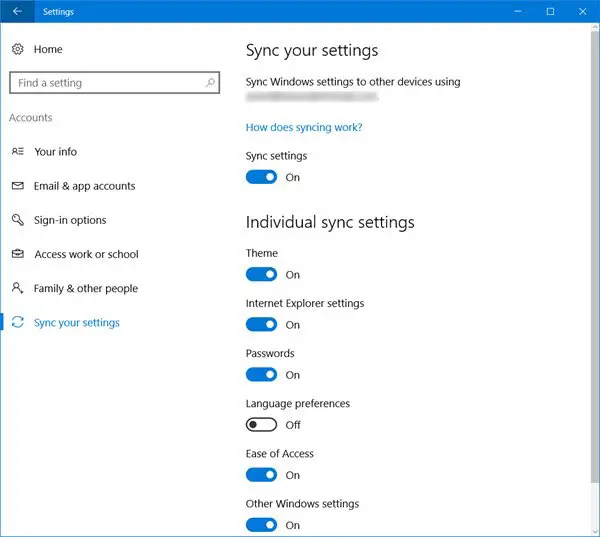Click the search magnifier icon
600x537 pixels.
click(211, 83)
